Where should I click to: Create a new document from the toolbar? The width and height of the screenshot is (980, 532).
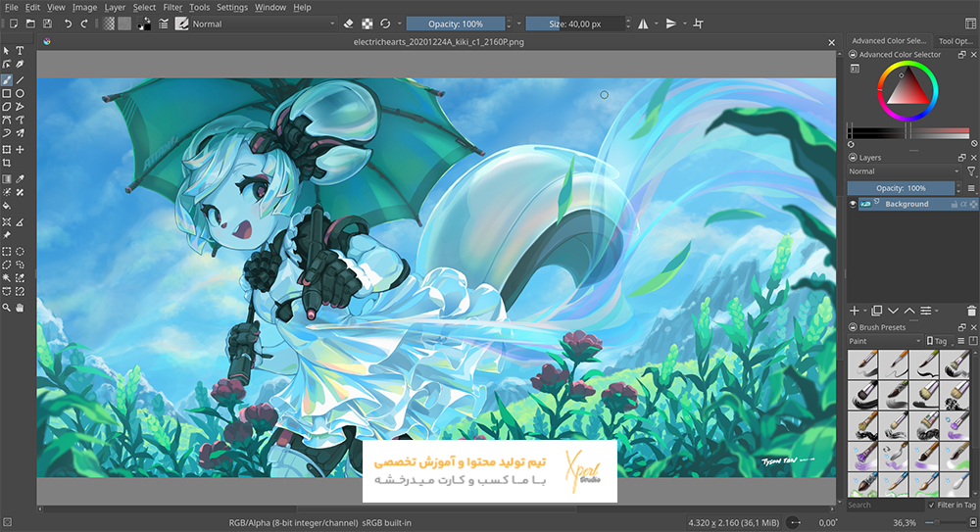click(14, 24)
